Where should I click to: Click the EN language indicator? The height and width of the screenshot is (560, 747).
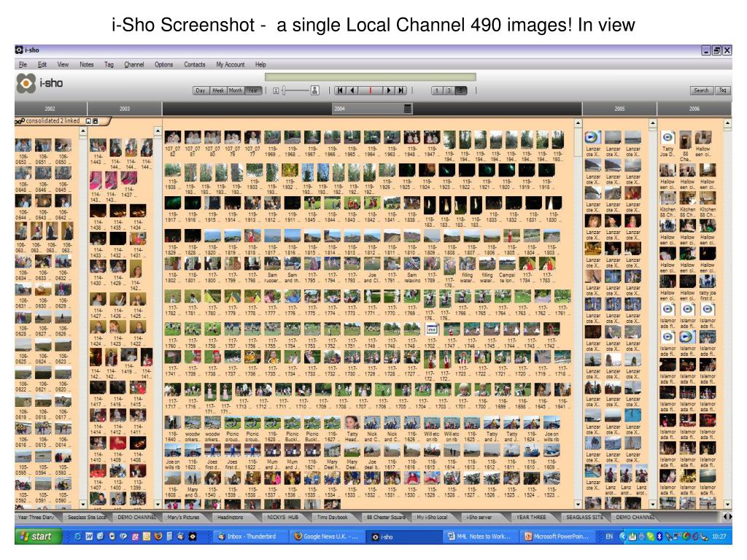pyautogui.click(x=609, y=537)
